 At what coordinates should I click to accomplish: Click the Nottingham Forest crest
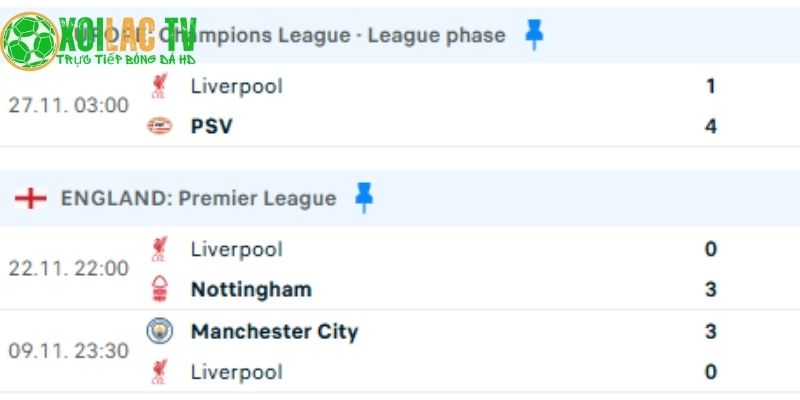(159, 289)
